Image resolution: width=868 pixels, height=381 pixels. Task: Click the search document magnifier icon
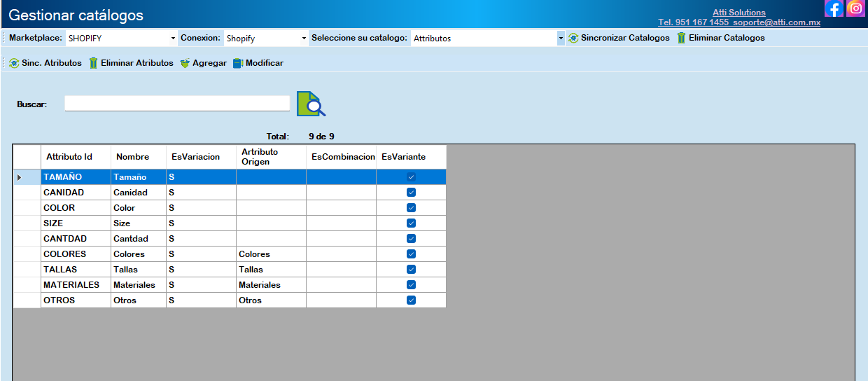[x=311, y=104]
